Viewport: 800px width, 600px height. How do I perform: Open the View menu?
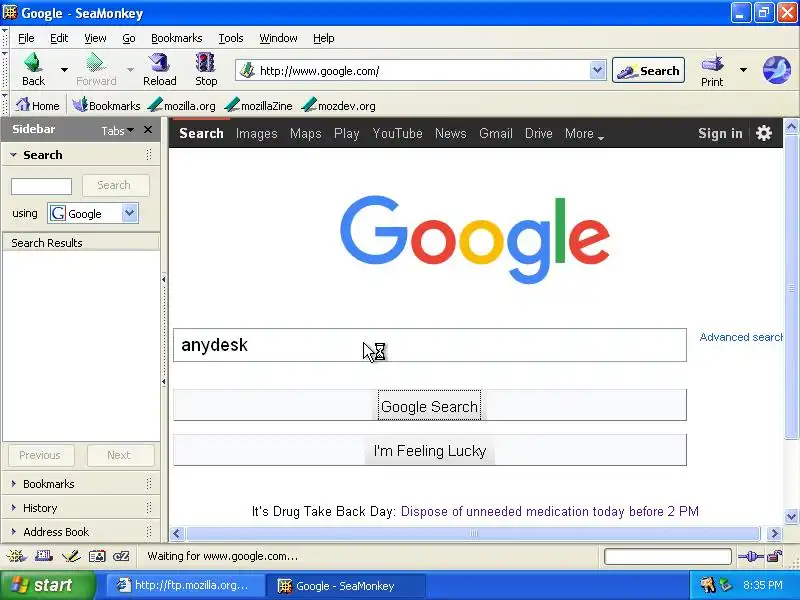95,38
